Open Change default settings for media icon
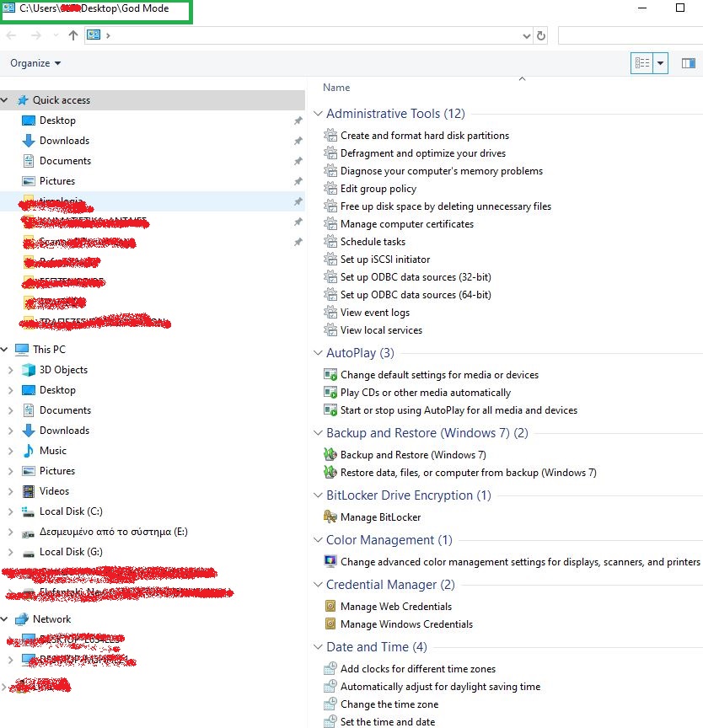The image size is (703, 728). click(x=330, y=374)
